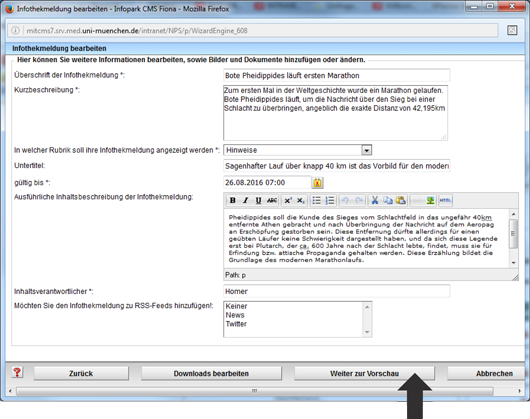The image size is (530, 419).
Task: Open HTML source editor icon
Action: (445, 200)
